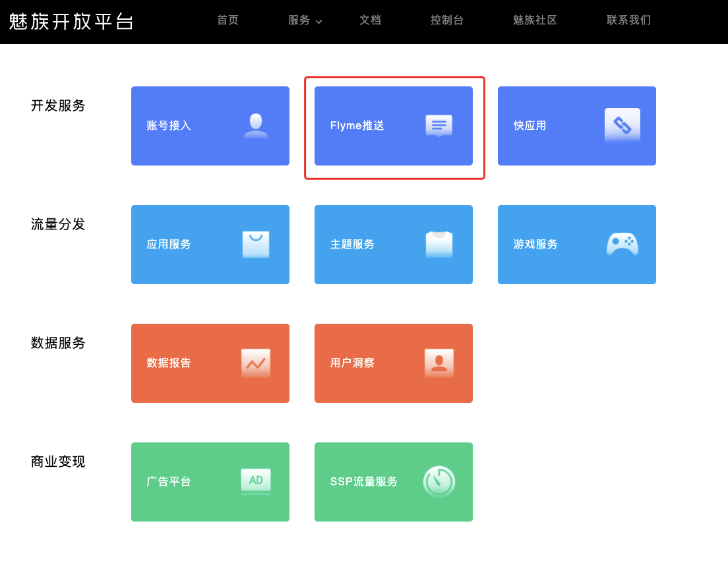This screenshot has height=571, width=728.
Task: Open the 应用服务 card label
Action: click(x=169, y=244)
